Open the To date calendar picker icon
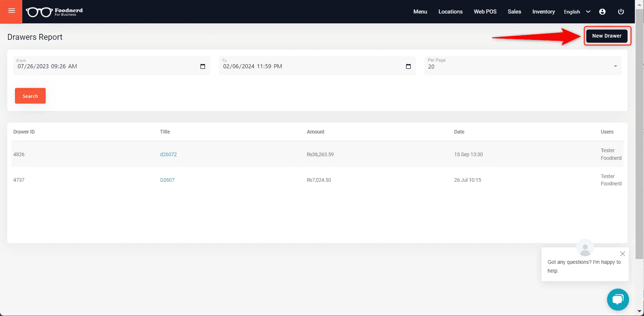The width and height of the screenshot is (644, 316). coord(408,66)
